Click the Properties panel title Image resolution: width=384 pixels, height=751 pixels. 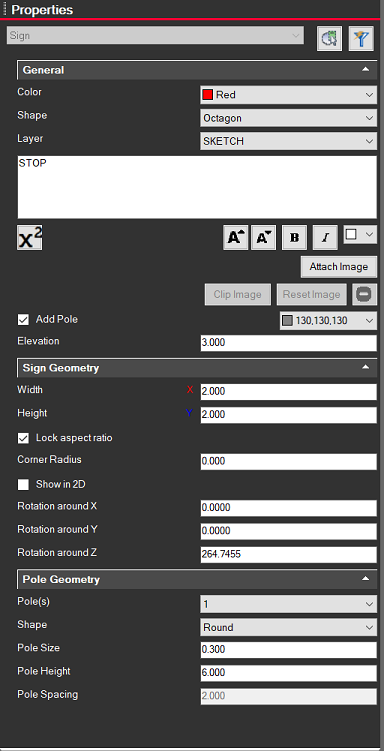(42, 10)
